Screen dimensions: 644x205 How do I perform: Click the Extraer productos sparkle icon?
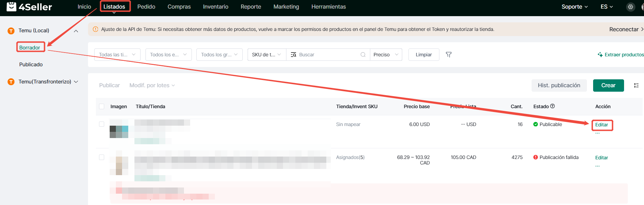pos(600,55)
